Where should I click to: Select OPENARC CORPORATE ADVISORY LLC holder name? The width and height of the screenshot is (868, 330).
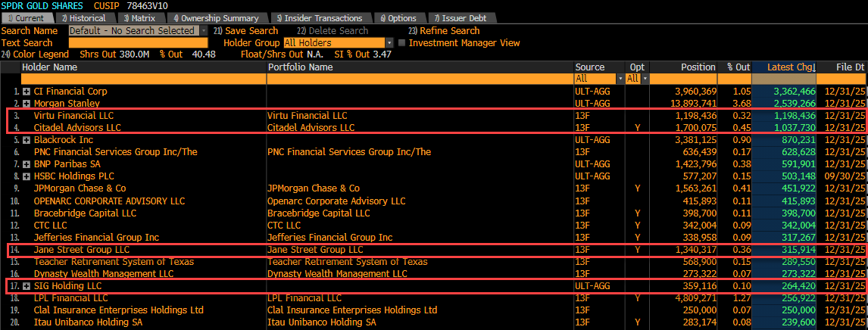pos(109,201)
